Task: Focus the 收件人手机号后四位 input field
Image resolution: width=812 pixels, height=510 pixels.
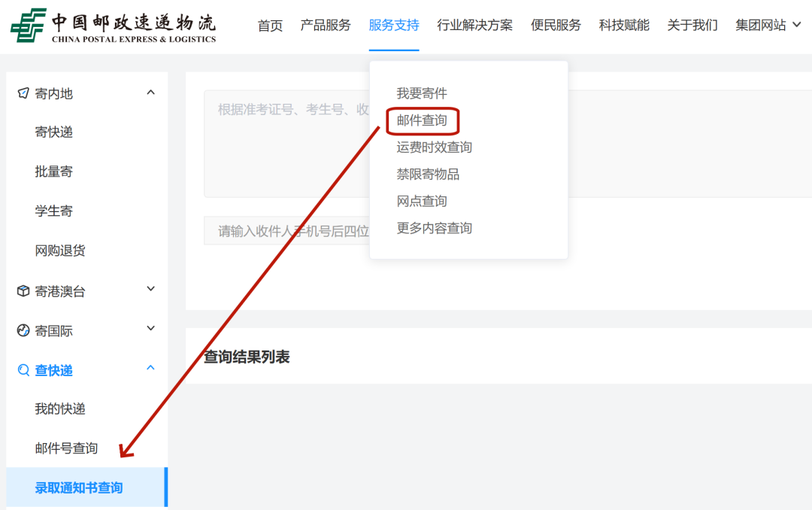Action: (287, 231)
